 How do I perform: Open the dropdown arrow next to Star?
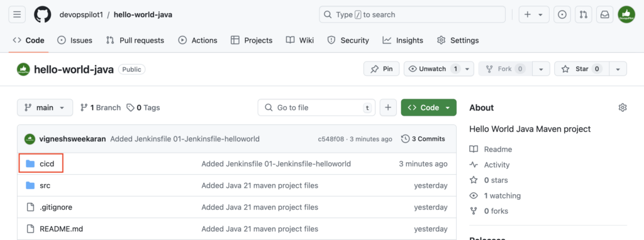[618, 69]
